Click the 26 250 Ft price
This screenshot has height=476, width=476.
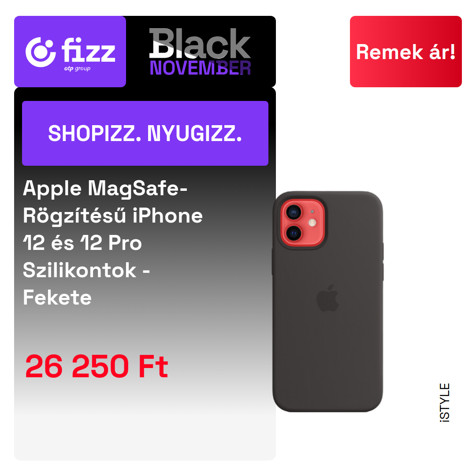click(97, 366)
